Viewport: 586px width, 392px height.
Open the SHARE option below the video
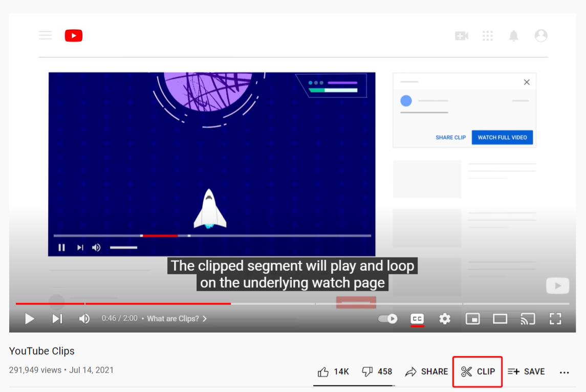tap(426, 372)
